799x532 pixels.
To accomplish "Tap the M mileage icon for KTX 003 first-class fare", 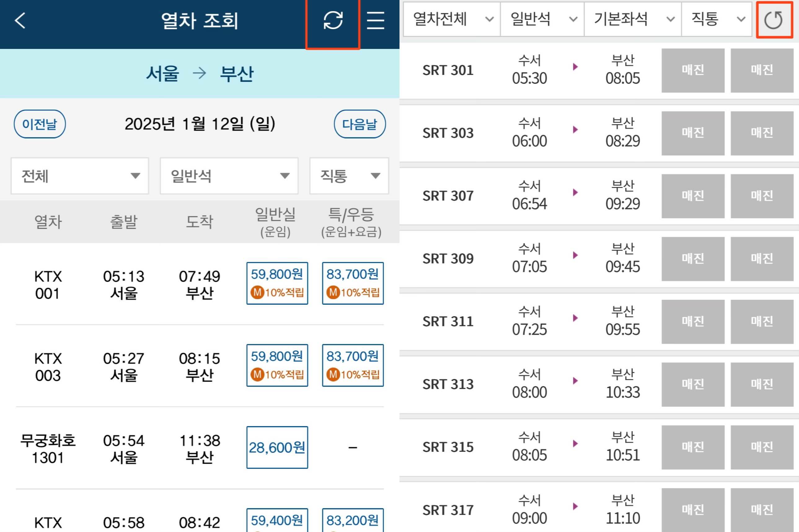I will pyautogui.click(x=333, y=375).
